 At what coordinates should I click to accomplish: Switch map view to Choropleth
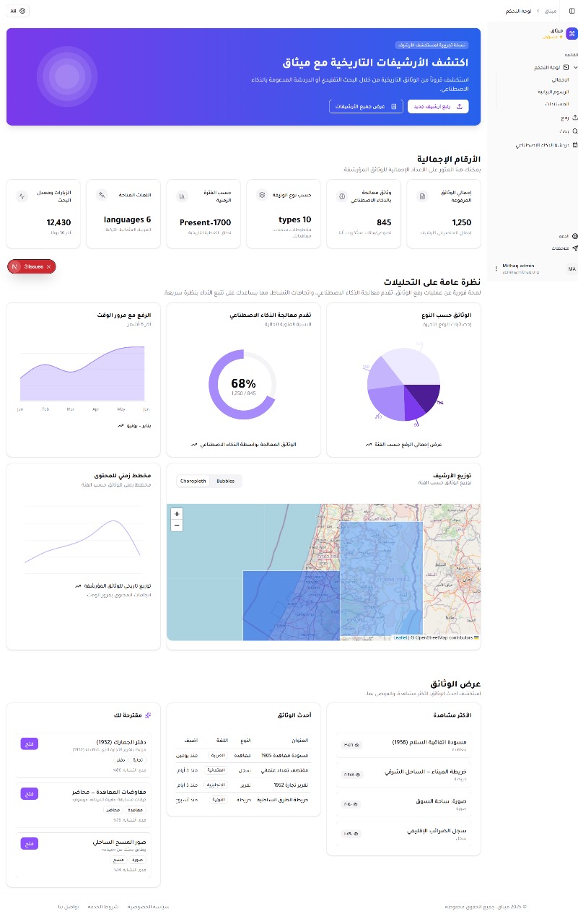193,481
